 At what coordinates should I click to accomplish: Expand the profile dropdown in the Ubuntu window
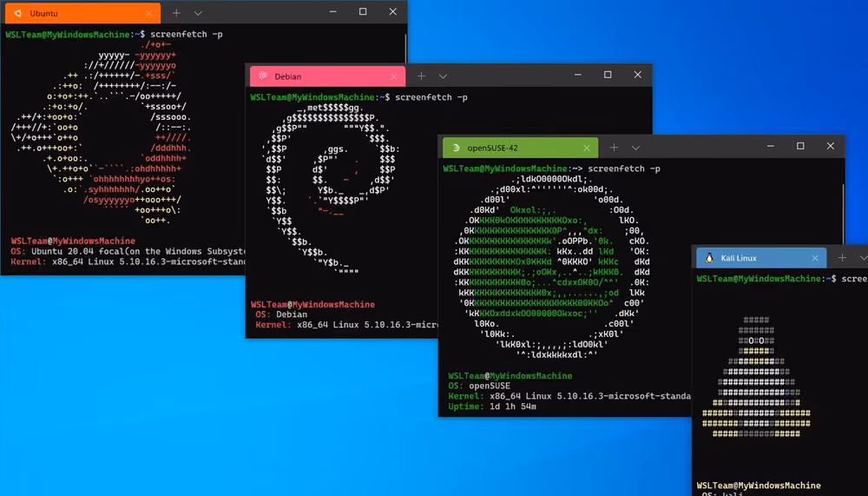(198, 13)
